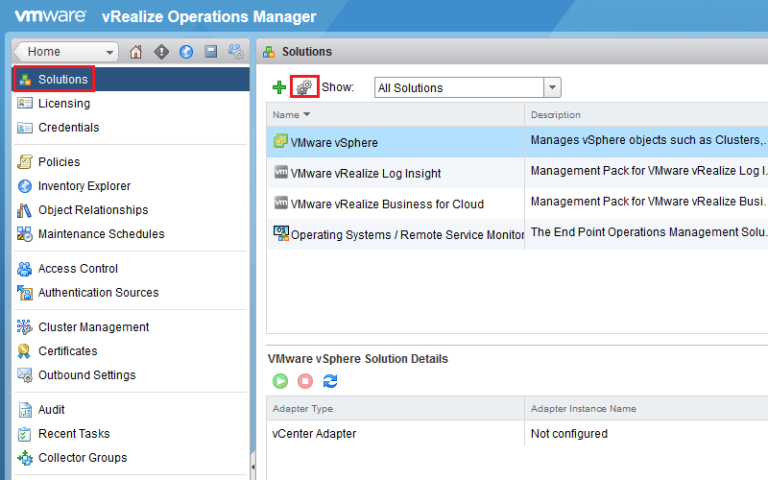
Task: Click the green plus Add Solution icon
Action: [279, 88]
